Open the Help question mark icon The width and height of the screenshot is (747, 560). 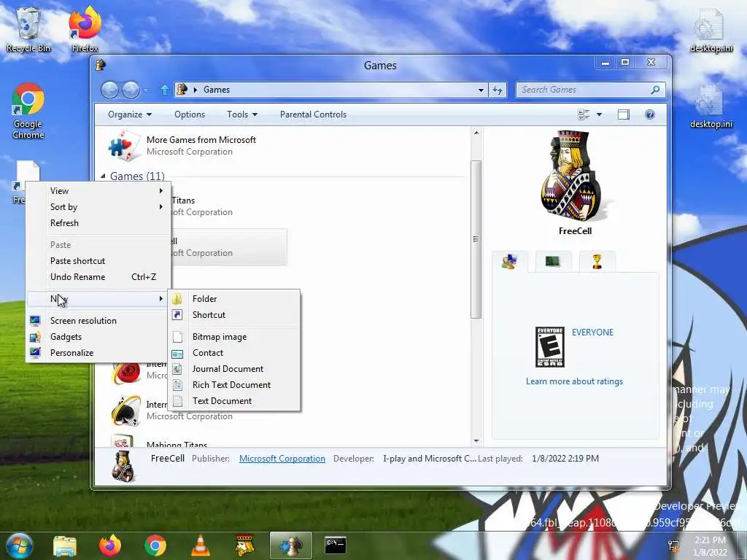[649, 114]
